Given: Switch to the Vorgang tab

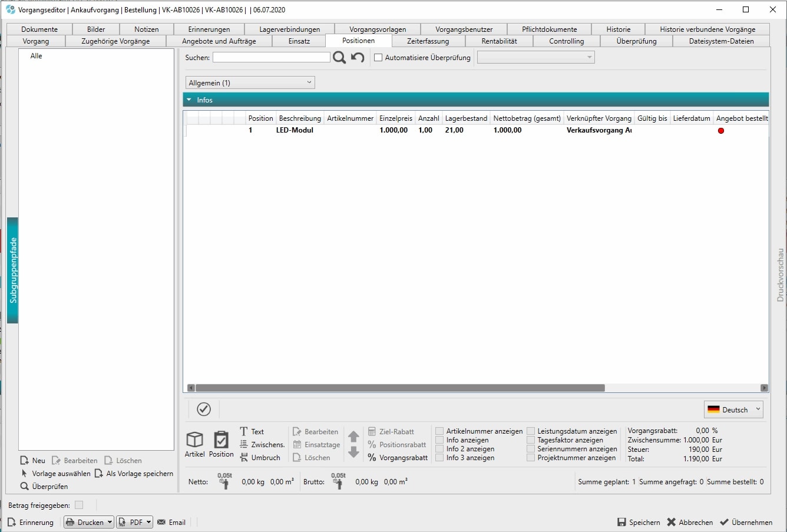Looking at the screenshot, I should pos(35,41).
